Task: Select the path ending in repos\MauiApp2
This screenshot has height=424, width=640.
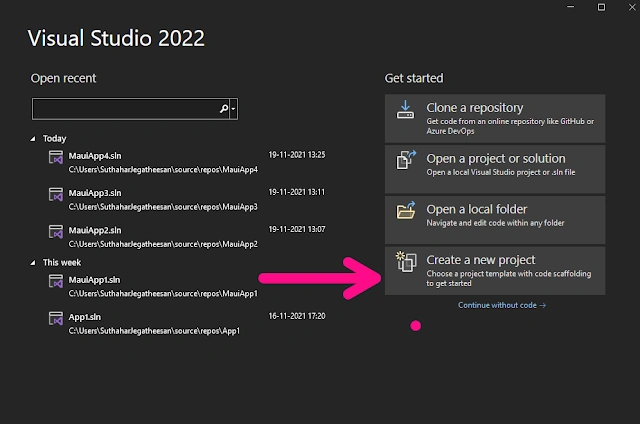Action: click(x=163, y=244)
